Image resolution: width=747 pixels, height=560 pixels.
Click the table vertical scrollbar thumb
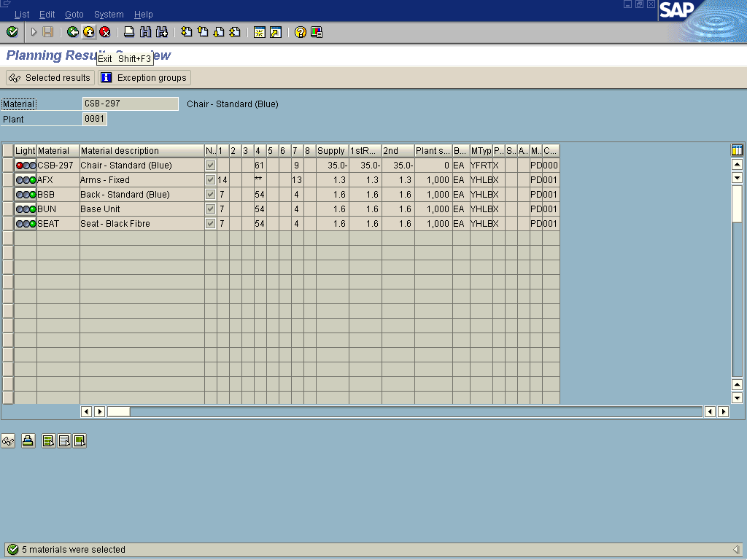pos(737,204)
